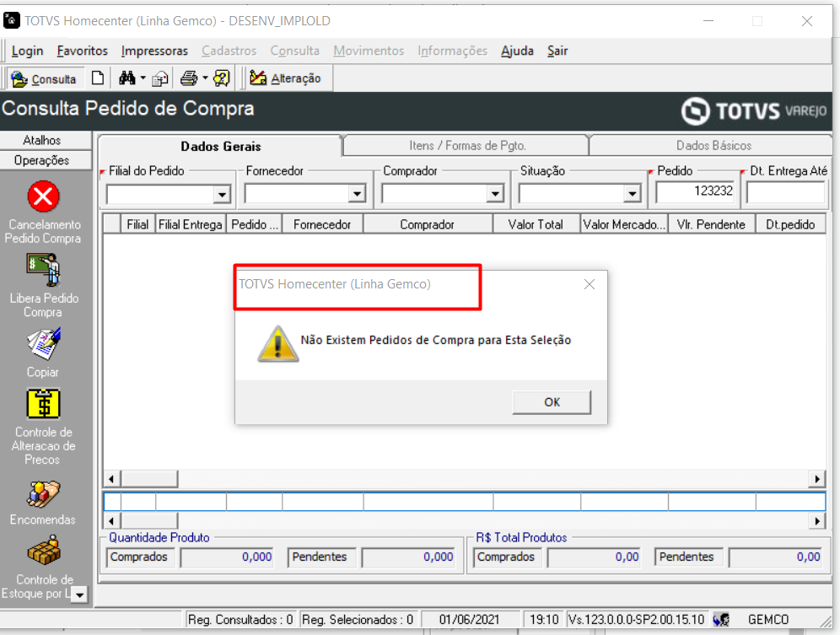Click 'Reg. Selecionados : 0' in status bar

point(358,620)
